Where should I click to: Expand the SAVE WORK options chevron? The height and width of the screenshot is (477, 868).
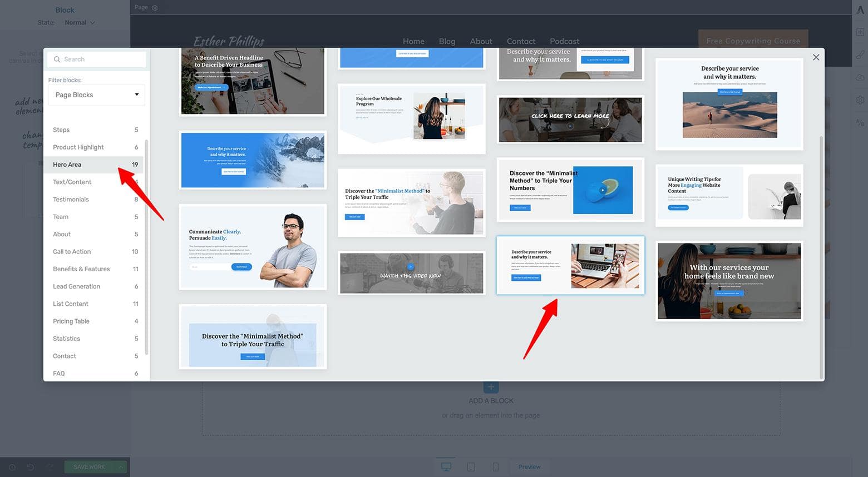[121, 467]
